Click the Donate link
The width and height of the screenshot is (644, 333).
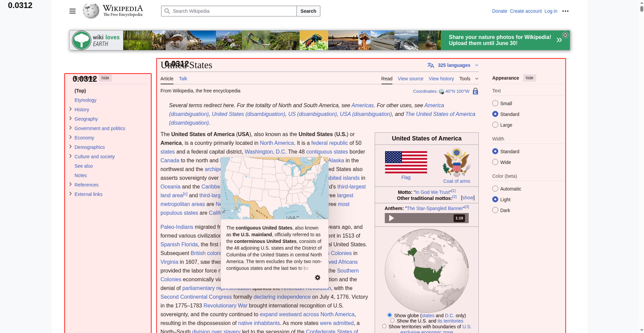point(499,11)
